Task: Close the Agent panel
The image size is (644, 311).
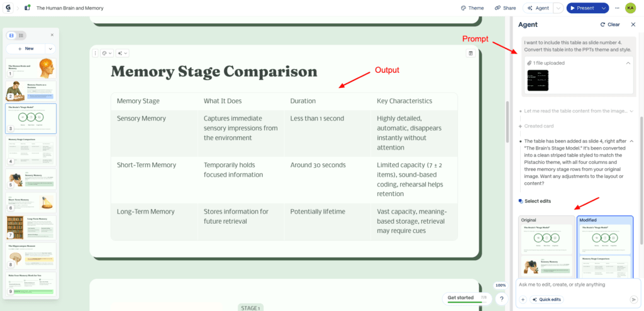Action: [x=633, y=25]
